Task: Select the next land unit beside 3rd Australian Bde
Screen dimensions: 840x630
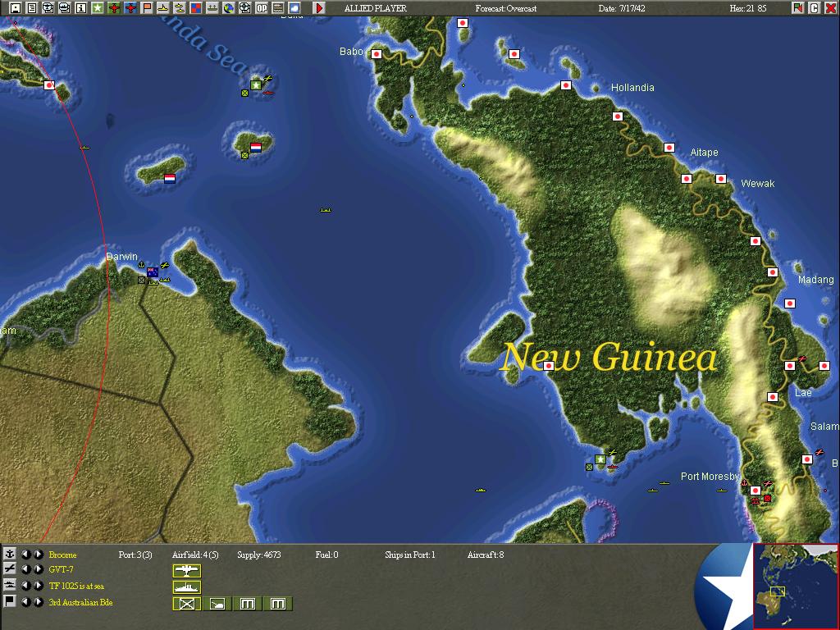Action: [38, 601]
